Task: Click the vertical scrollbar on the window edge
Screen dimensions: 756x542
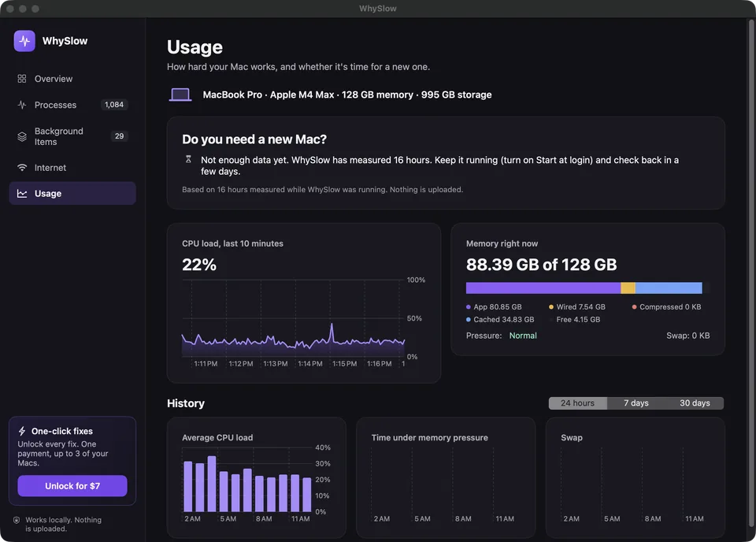Action: point(751,273)
